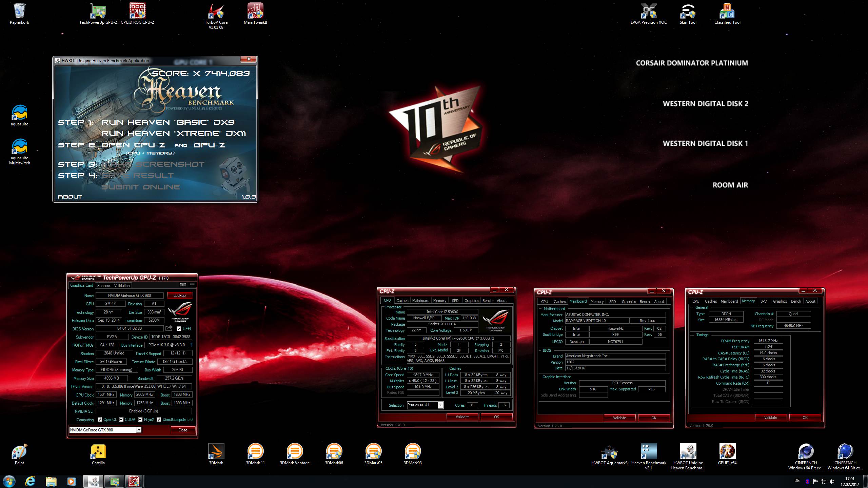
Task: Open Skin Tool desktop shortcut
Action: point(688,14)
